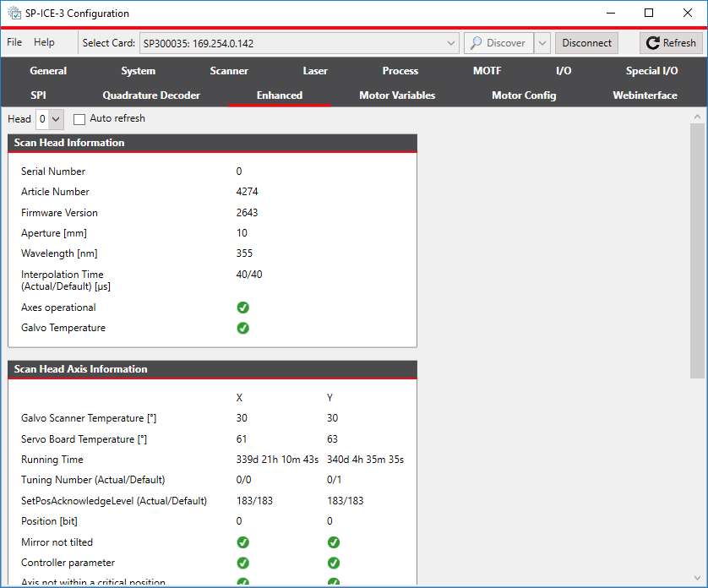Click the X SetPosAcknowledgeLevel value 183/183

point(254,501)
